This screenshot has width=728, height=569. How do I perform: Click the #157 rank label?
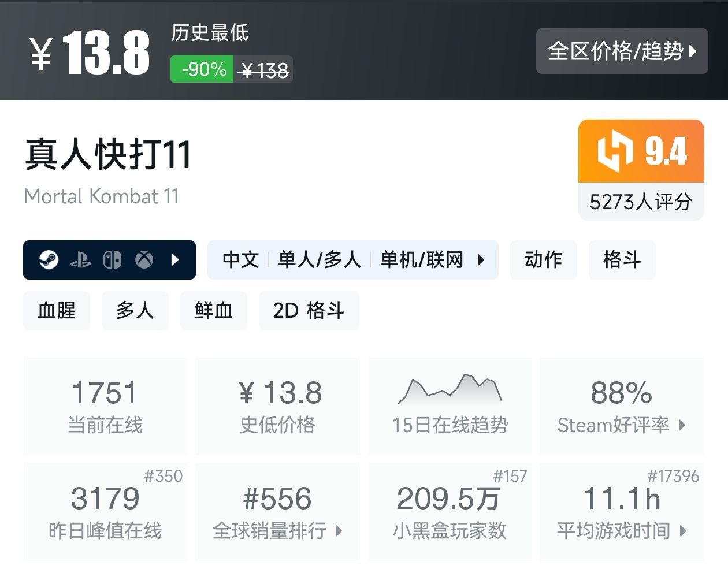click(510, 476)
